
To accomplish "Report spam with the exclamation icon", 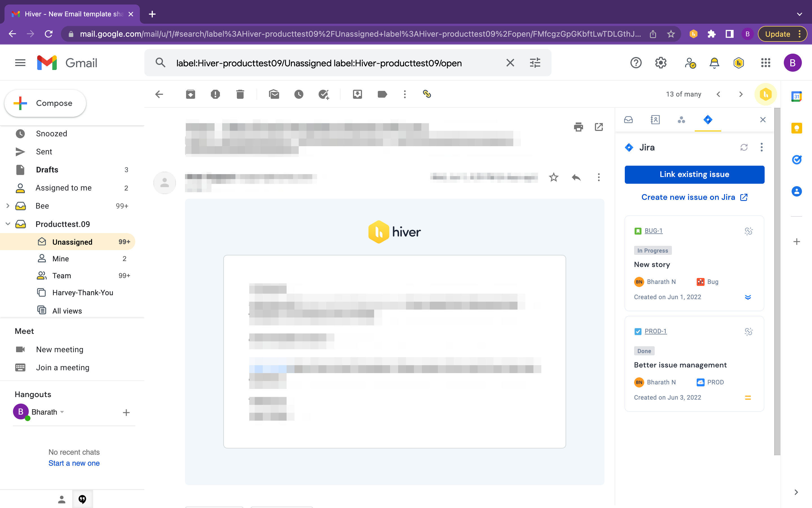I will tap(215, 95).
